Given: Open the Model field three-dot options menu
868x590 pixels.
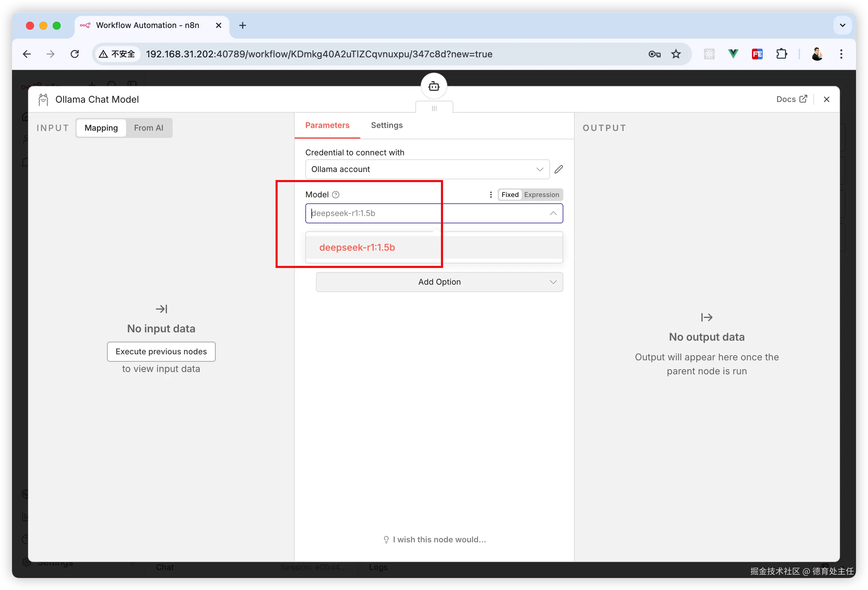Looking at the screenshot, I should tap(491, 195).
